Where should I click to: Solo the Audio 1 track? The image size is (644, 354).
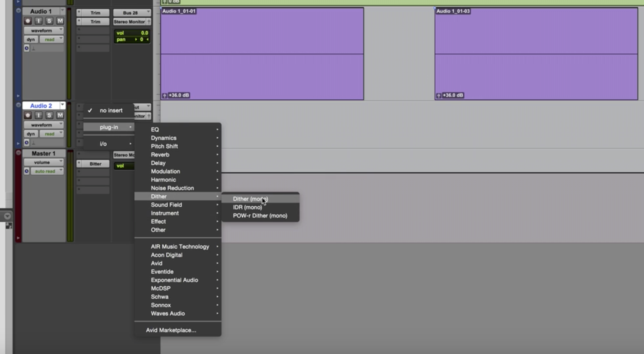[49, 21]
